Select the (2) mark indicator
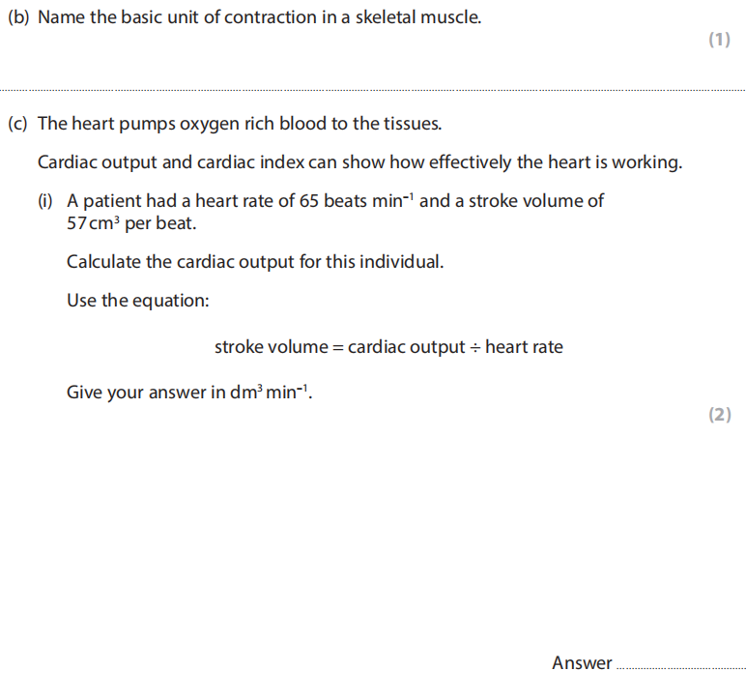 pyautogui.click(x=719, y=415)
